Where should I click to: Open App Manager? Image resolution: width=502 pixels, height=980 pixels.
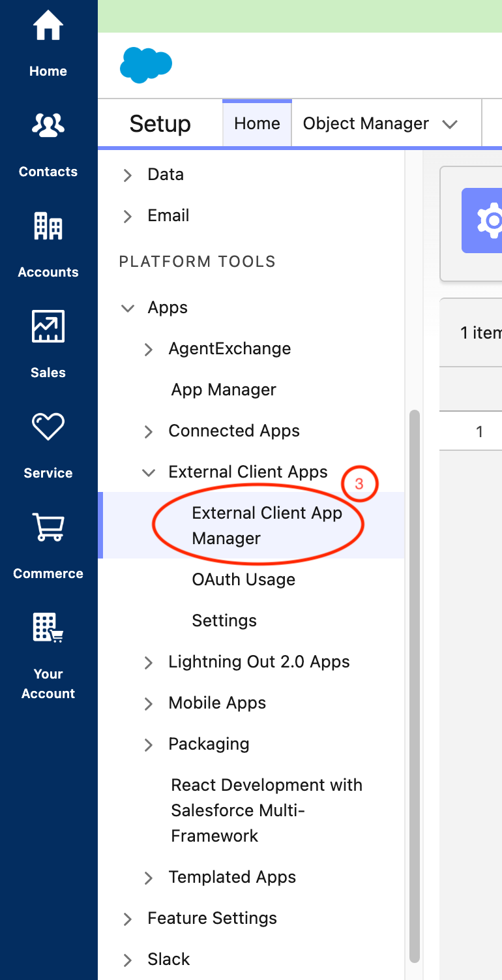[x=224, y=390]
